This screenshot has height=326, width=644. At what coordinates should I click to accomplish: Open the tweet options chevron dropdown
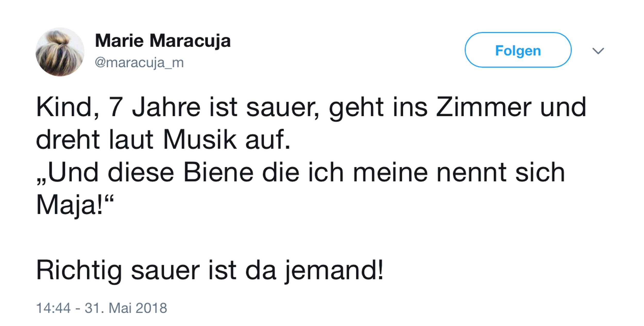pos(598,51)
